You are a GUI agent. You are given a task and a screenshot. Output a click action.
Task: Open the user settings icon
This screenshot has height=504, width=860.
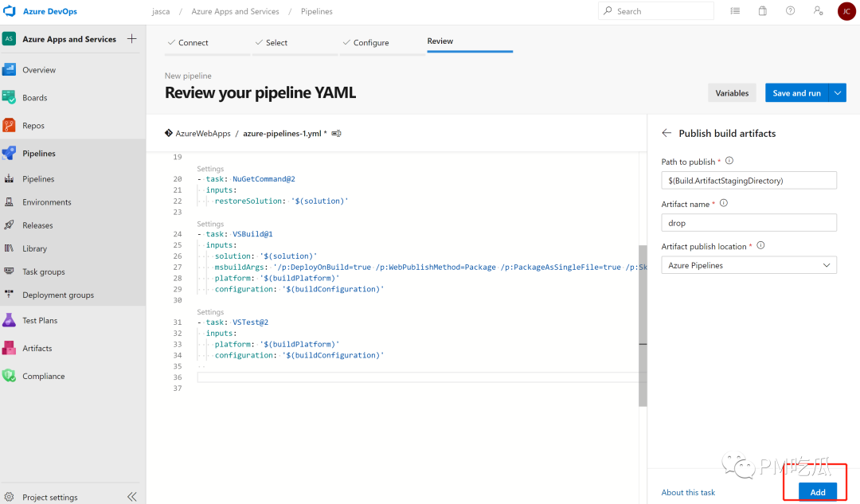click(818, 11)
